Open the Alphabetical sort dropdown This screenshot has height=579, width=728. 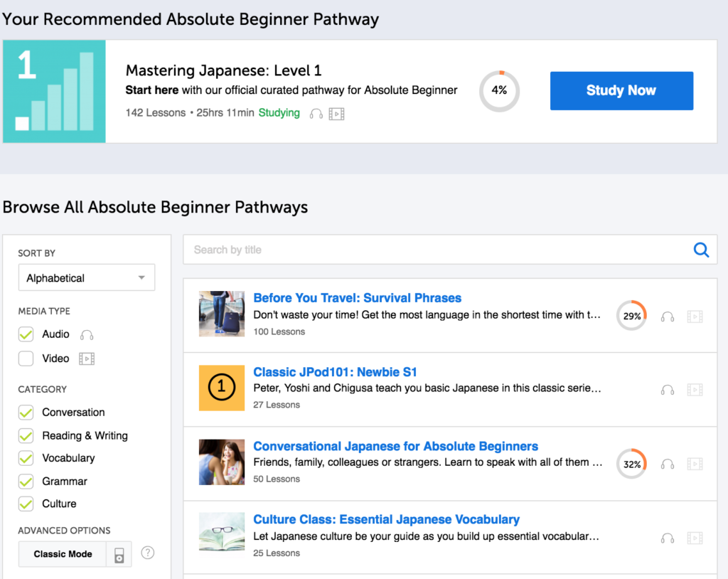point(86,277)
